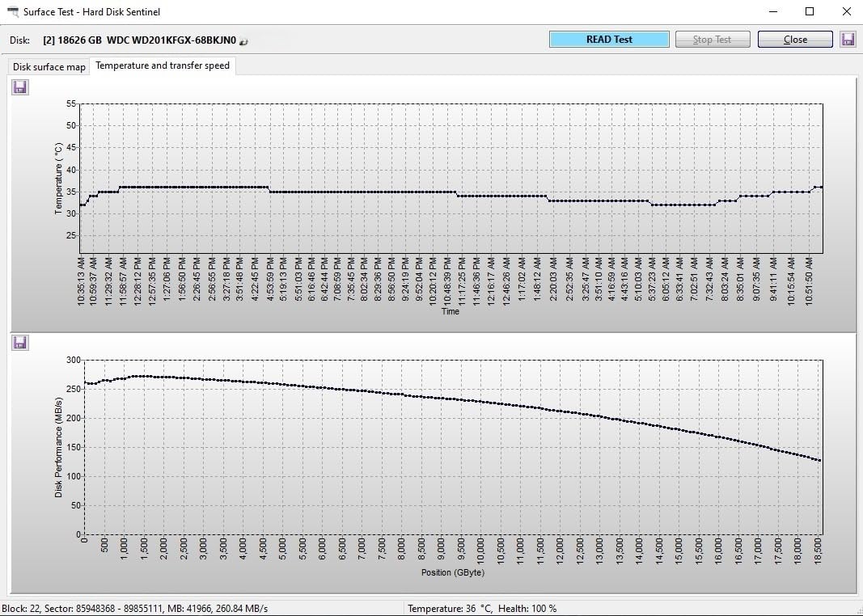This screenshot has height=616, width=863.
Task: Save the temperature chart using its disk icon
Action: (x=20, y=86)
